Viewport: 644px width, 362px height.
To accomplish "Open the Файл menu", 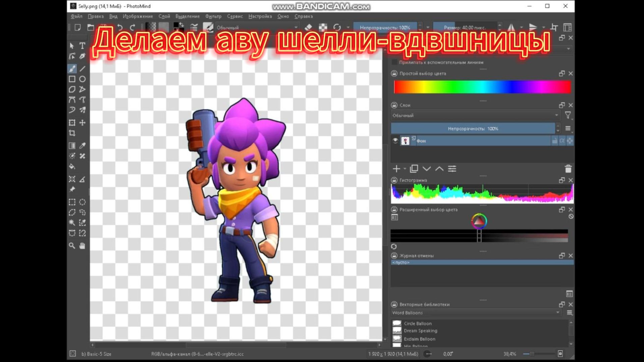I will pos(76,16).
